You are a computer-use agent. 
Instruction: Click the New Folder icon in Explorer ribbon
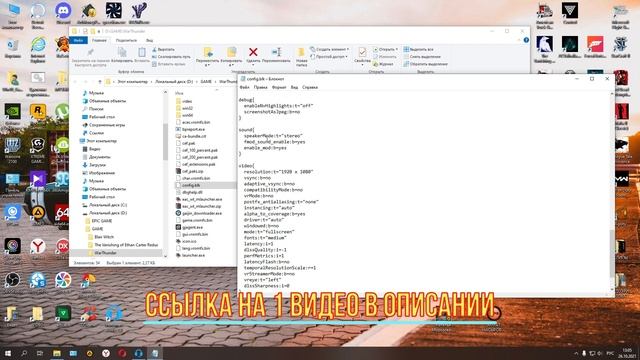tap(301, 53)
